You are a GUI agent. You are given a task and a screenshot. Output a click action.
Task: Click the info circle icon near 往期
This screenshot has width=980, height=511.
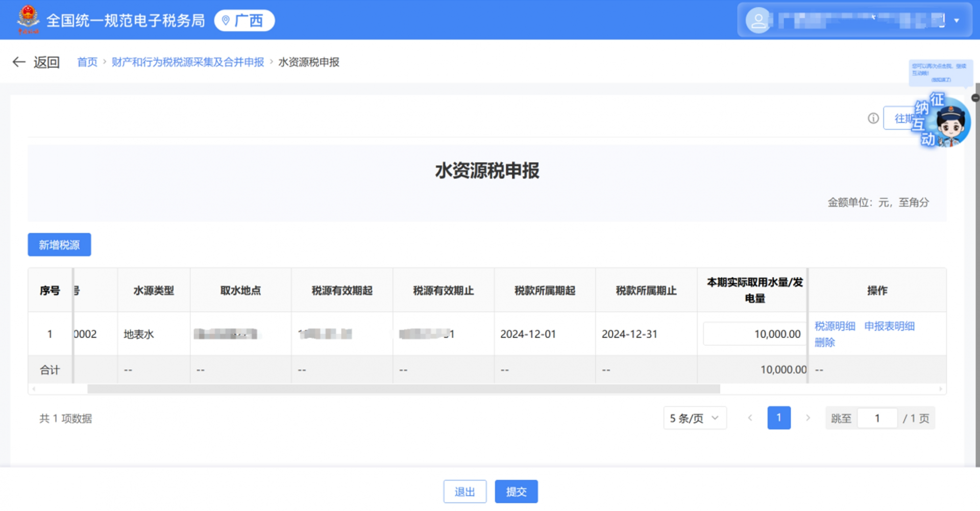872,118
